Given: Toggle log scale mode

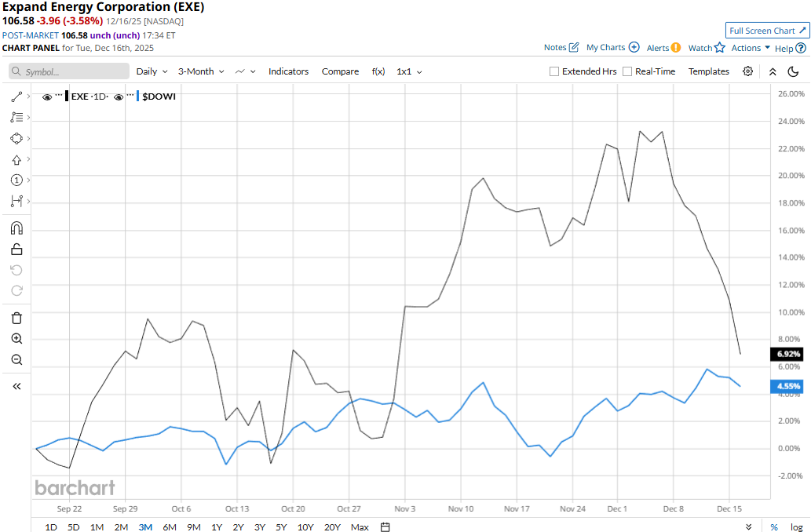Looking at the screenshot, I should coord(797,527).
